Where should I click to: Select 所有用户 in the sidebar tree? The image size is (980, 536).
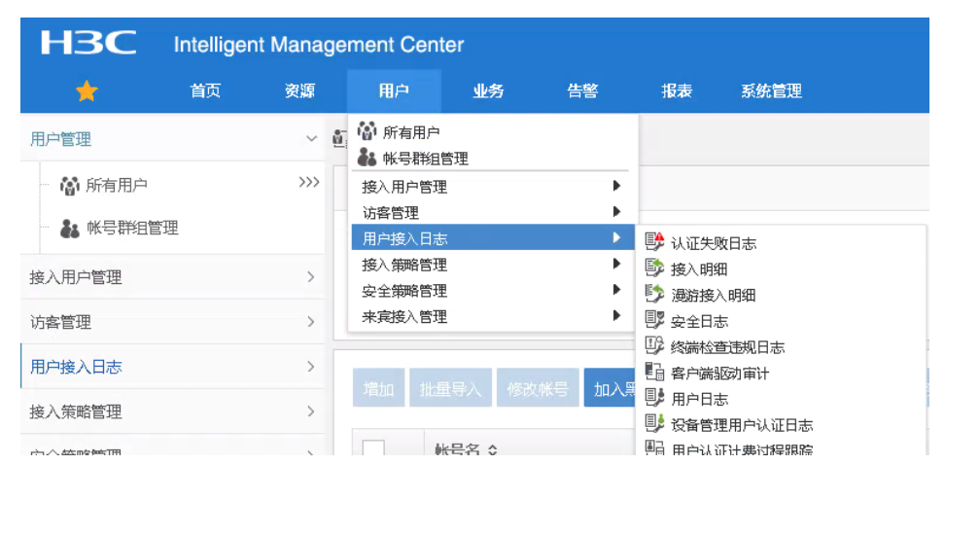[117, 185]
